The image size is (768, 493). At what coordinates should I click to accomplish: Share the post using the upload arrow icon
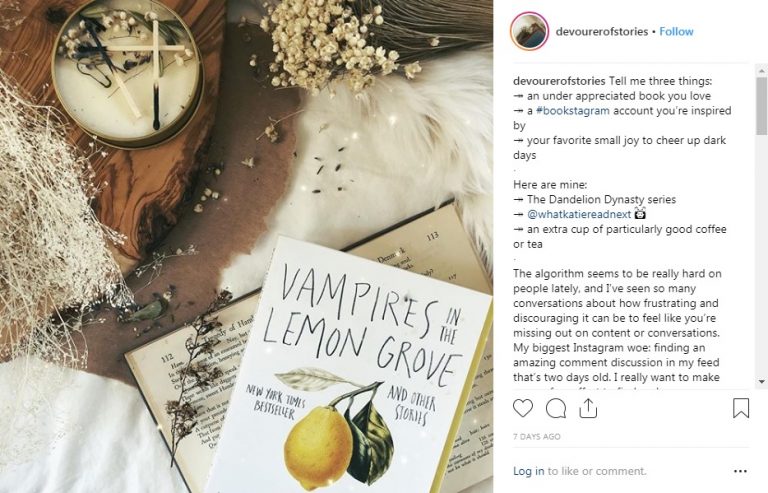(588, 408)
